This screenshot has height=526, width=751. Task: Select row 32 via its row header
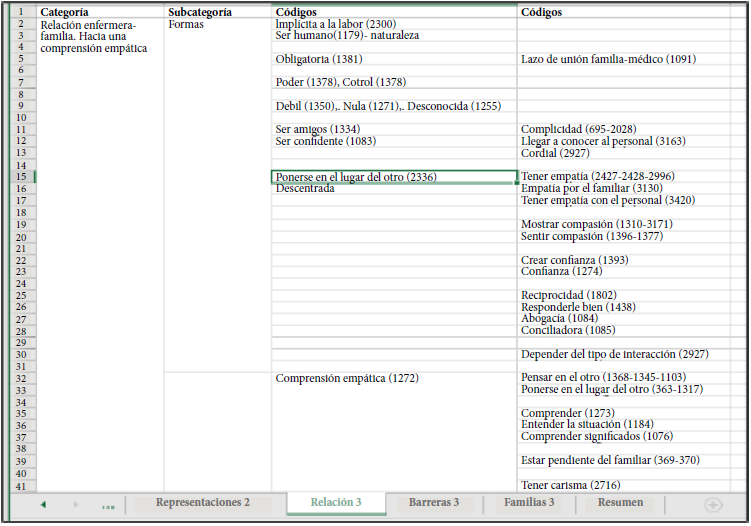point(20,378)
